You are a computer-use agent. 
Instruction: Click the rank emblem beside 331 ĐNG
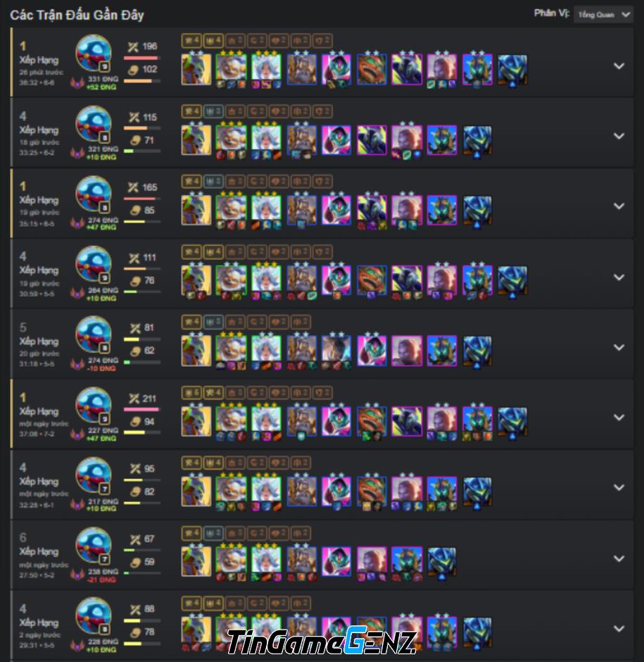coord(77,83)
